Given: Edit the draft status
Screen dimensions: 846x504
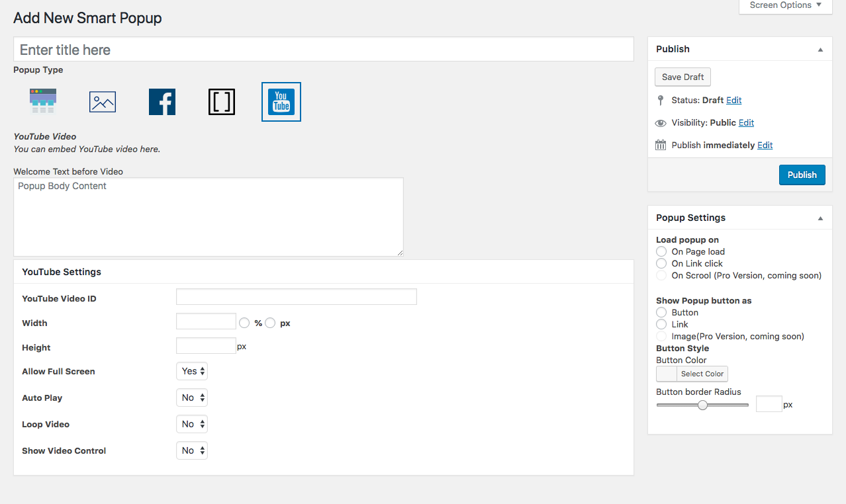Looking at the screenshot, I should pyautogui.click(x=733, y=101).
